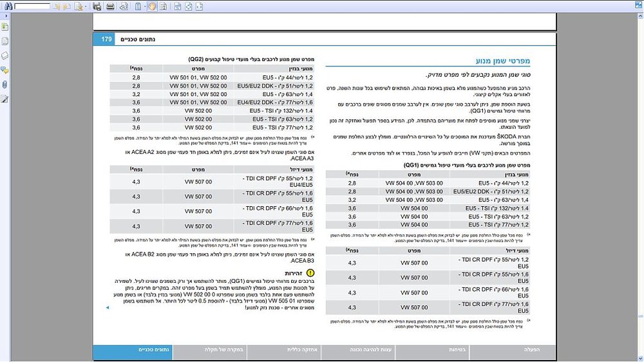Focus the search text field

pos(32,6)
